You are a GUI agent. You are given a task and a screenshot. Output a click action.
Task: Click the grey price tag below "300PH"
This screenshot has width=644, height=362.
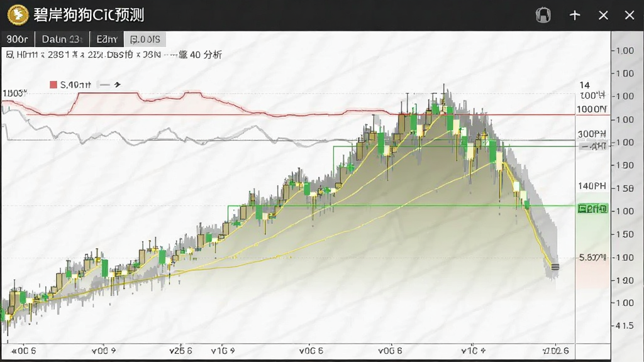pos(592,146)
